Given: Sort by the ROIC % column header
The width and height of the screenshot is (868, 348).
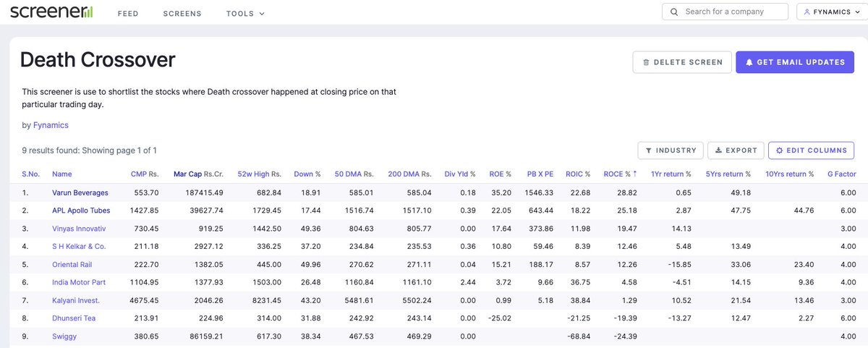Looking at the screenshot, I should coord(578,174).
